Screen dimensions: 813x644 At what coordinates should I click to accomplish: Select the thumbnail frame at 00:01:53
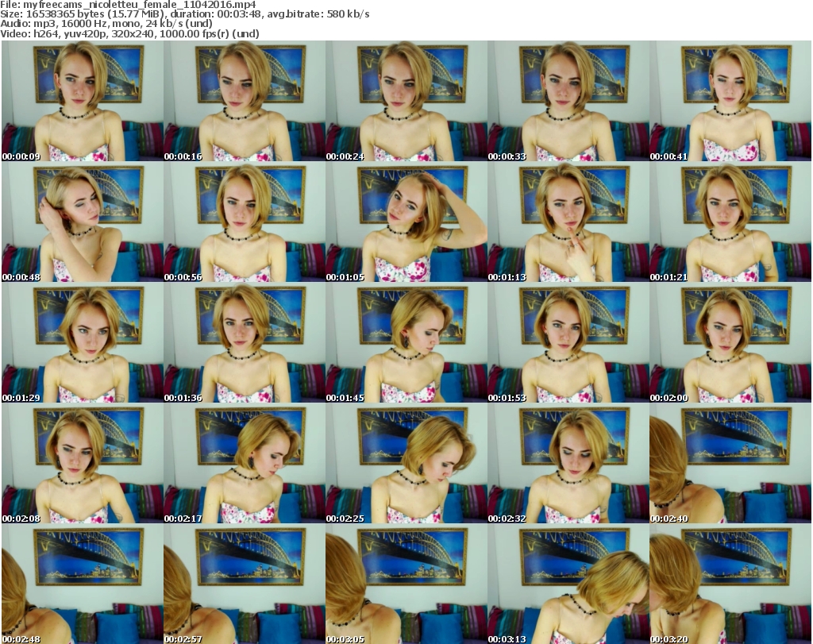[x=568, y=342]
